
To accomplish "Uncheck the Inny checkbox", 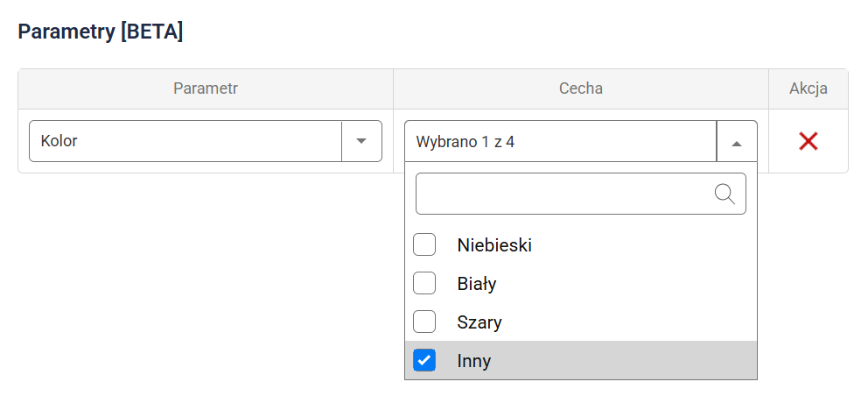I will tap(424, 360).
